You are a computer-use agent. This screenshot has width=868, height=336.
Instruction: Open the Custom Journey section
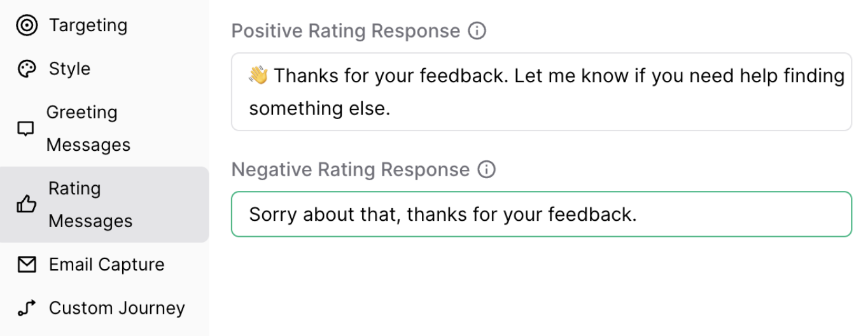[116, 308]
